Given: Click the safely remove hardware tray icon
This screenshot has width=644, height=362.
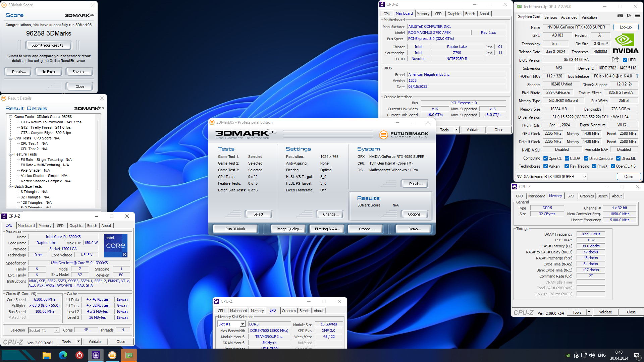Looking at the screenshot, I should coord(576,355).
